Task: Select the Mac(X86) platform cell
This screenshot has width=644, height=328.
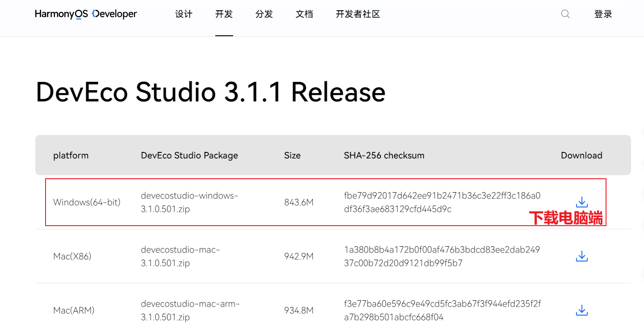Action: pos(72,257)
